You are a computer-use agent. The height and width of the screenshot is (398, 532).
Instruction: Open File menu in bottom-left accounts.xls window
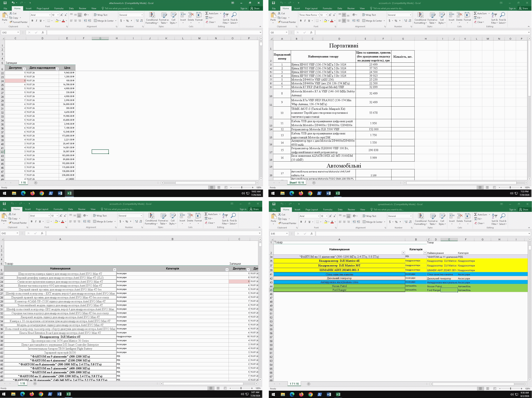5,209
